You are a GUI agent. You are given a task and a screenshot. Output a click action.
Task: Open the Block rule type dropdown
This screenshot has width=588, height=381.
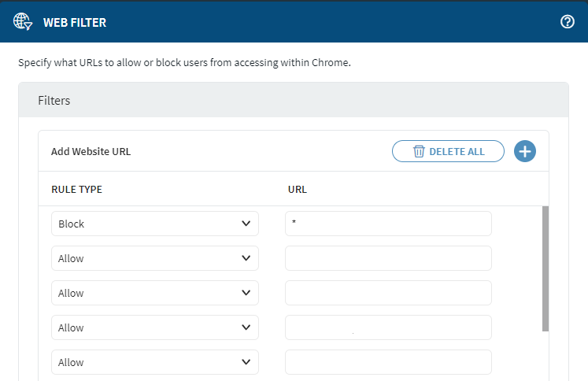(154, 224)
